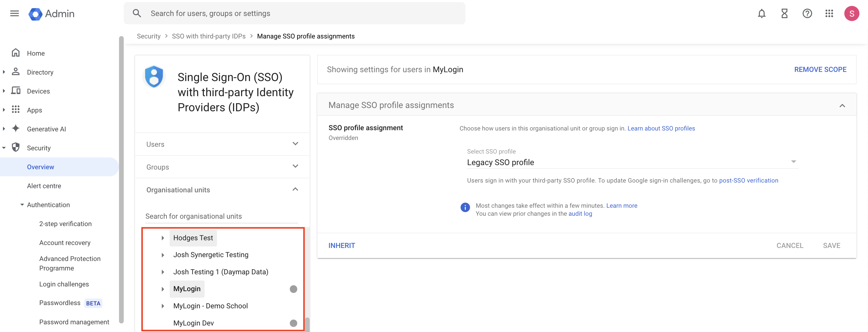This screenshot has width=868, height=332.
Task: Click the search magnifier icon
Action: pos(137,14)
